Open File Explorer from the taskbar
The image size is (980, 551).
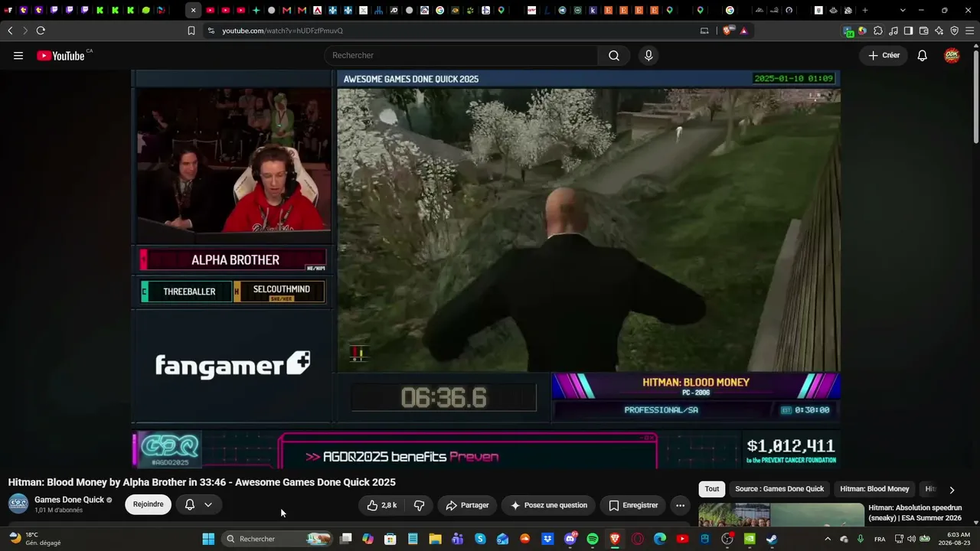(435, 539)
